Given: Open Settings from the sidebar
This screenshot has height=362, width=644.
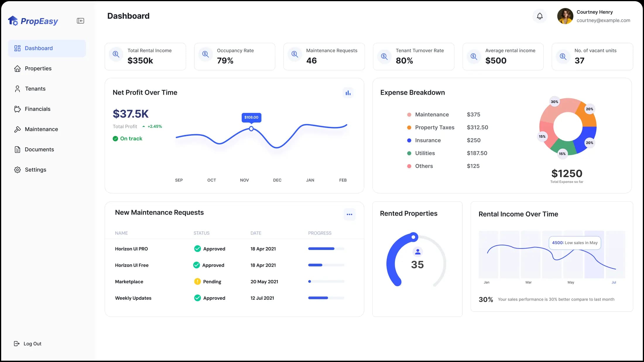Looking at the screenshot, I should click(x=35, y=170).
